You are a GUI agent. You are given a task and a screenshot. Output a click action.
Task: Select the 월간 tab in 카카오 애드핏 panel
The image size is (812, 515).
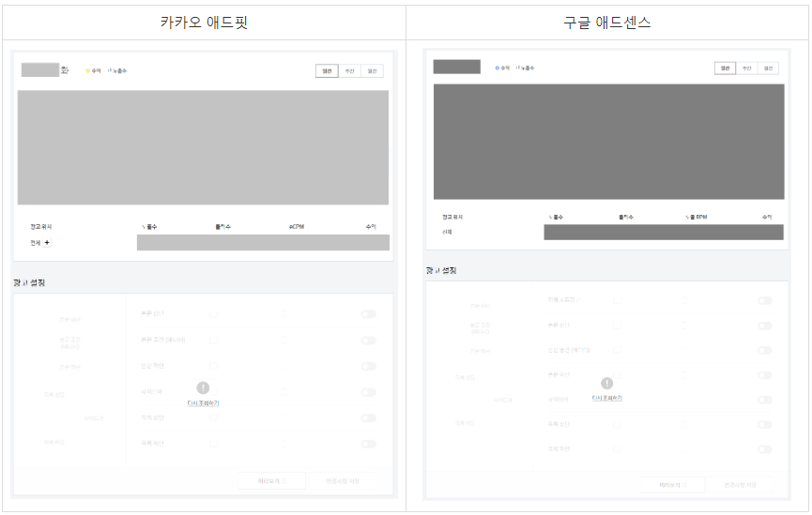[372, 71]
